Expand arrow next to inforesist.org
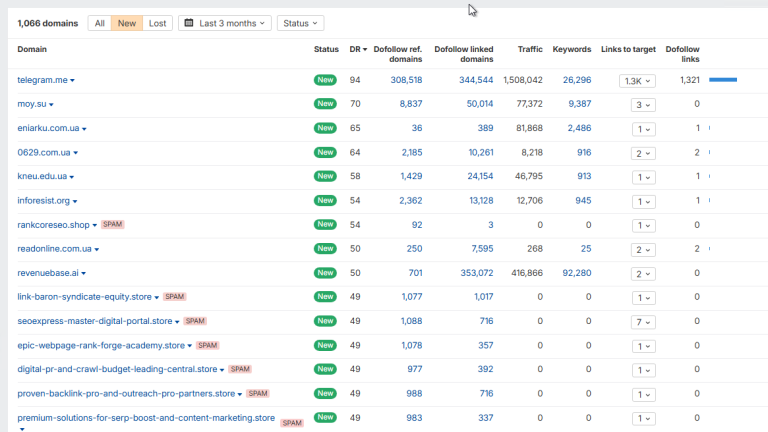The height and width of the screenshot is (432, 768). (75, 201)
